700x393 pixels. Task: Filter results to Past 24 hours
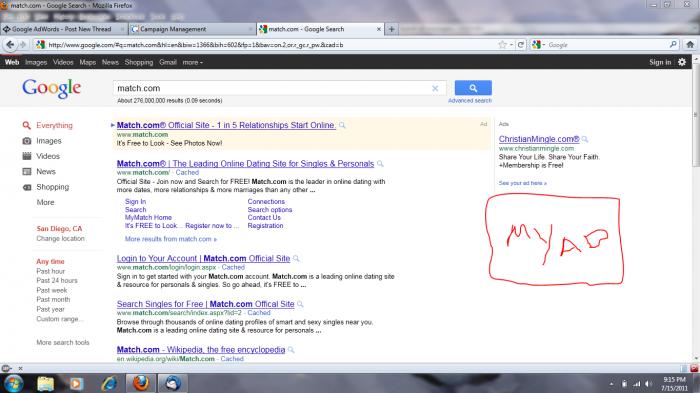coord(57,280)
